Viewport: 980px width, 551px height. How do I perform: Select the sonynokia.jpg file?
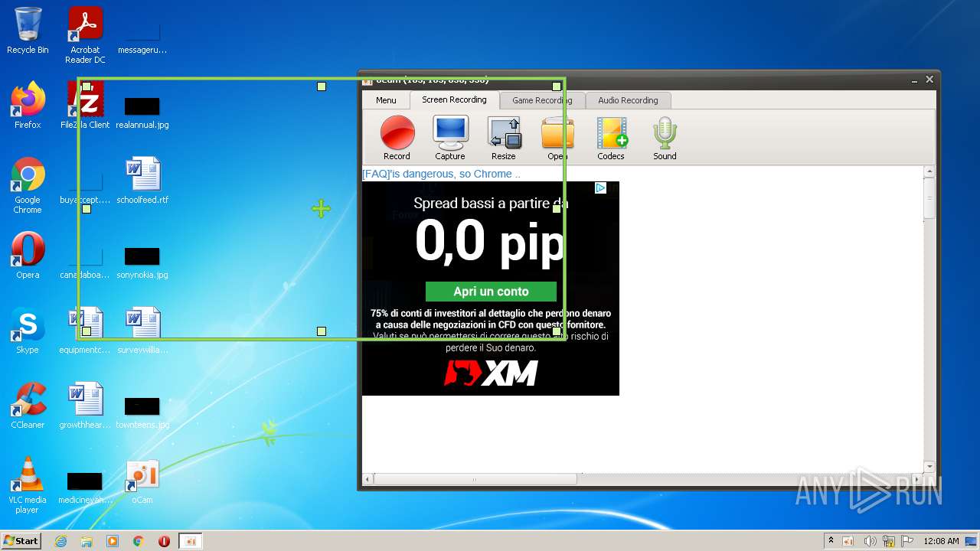coord(142,262)
